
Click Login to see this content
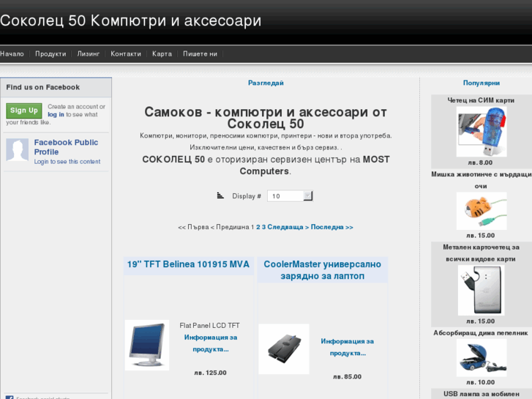[x=67, y=162]
